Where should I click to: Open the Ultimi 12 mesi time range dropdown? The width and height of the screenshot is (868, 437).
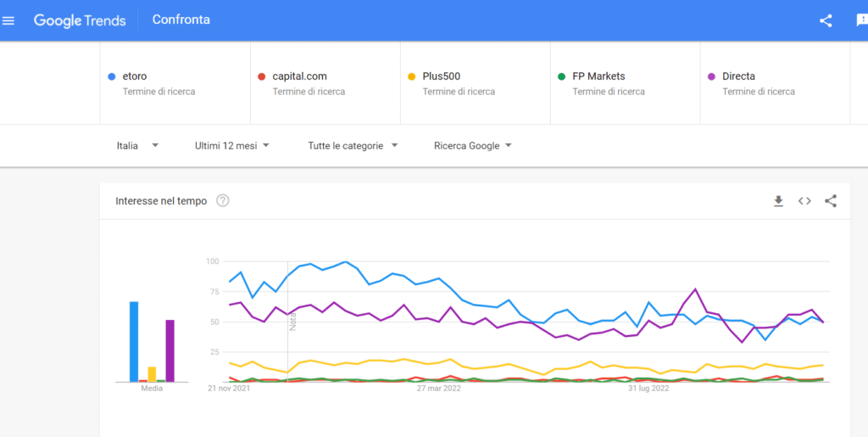pos(232,146)
